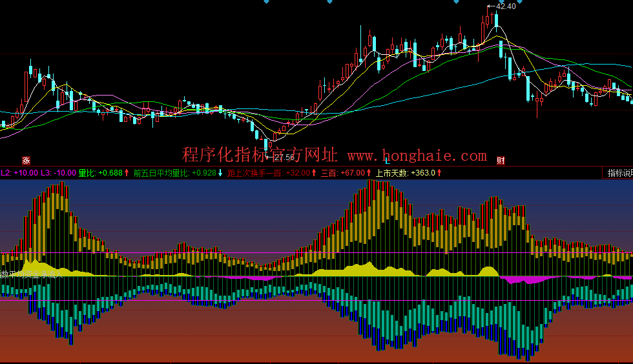The image size is (633, 364).
Task: Click the red arrow after +67.00 value
Action: pyautogui.click(x=368, y=173)
